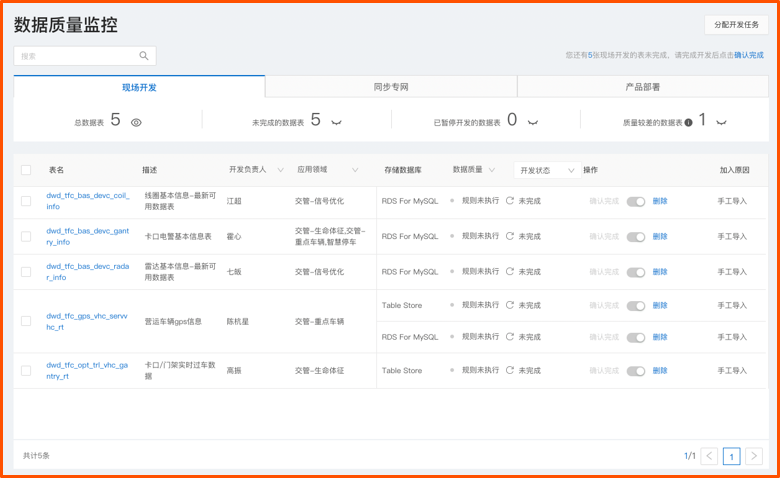This screenshot has width=780, height=478.
Task: Check the dwd_tfc_opt_trl_vhc_gantry_rt row checkbox
Action: (x=26, y=371)
